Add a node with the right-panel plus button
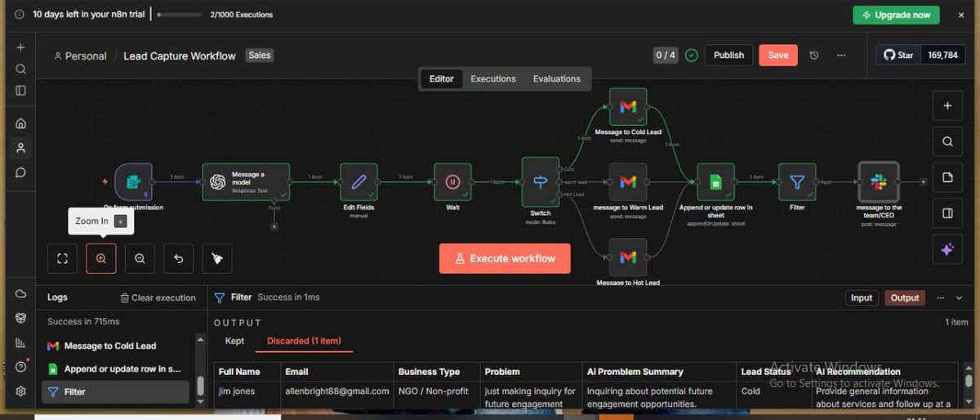Viewport: 980px width, 420px height. pyautogui.click(x=947, y=105)
